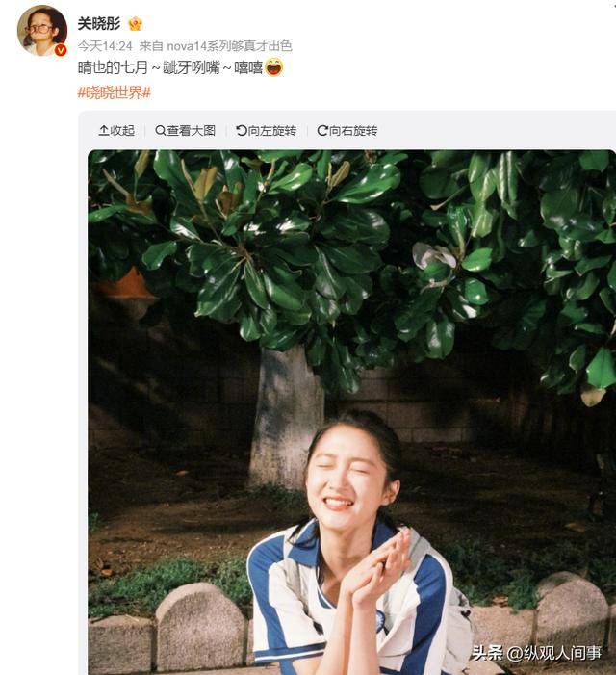This screenshot has width=616, height=675.
Task: Click the username 关晓彤
Action: click(x=99, y=24)
